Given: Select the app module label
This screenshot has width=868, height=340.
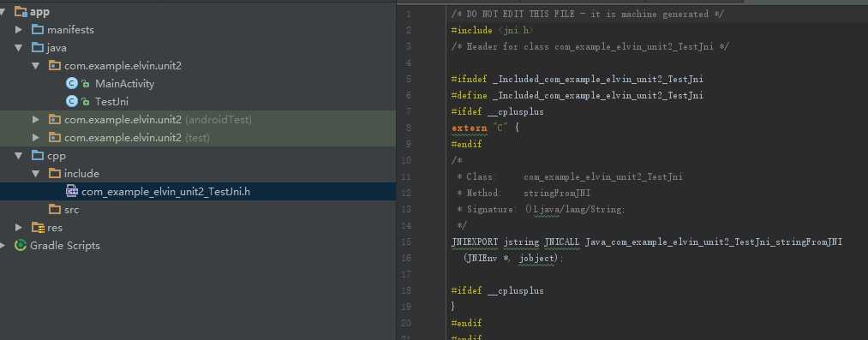Looking at the screenshot, I should tap(39, 12).
